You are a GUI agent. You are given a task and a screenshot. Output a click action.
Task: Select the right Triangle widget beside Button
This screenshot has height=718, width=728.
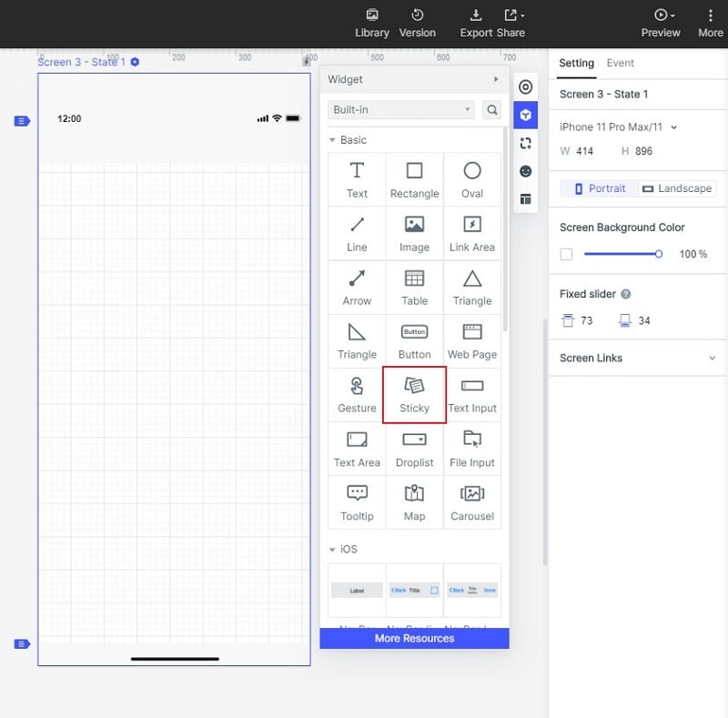(x=357, y=341)
